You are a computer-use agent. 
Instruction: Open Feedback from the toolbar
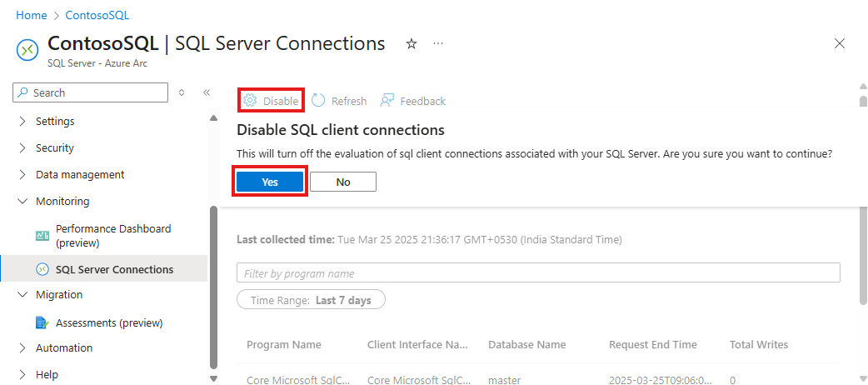[413, 101]
